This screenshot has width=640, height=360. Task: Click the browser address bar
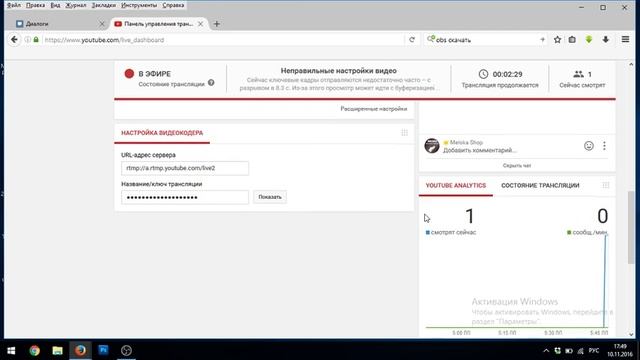pos(224,40)
